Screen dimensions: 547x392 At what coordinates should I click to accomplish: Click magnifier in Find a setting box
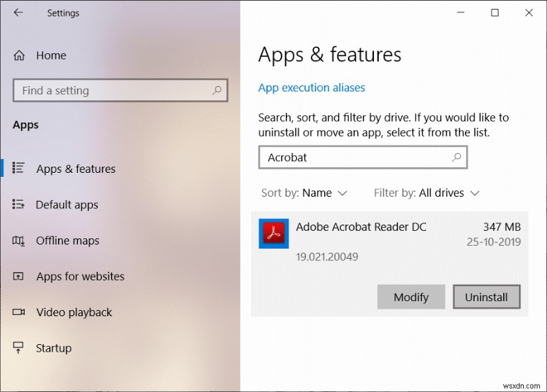[x=217, y=91]
